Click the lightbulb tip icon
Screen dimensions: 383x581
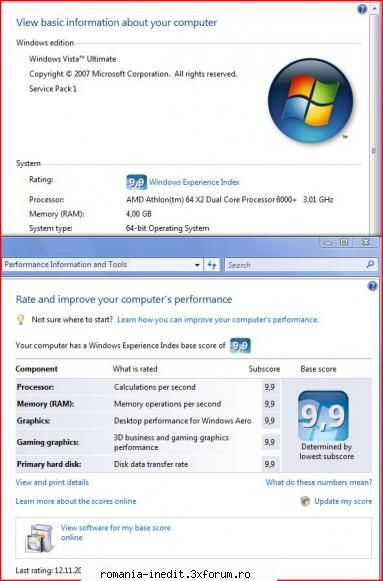tap(21, 319)
